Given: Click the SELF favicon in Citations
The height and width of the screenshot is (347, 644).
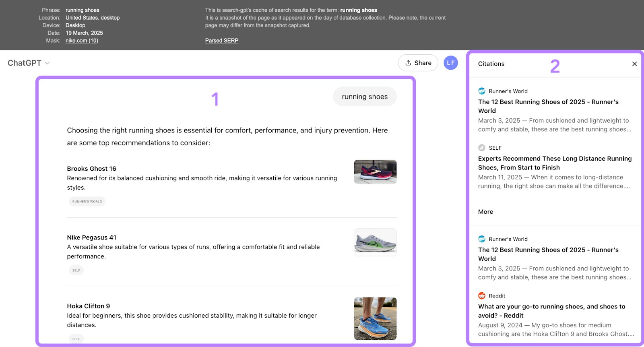Looking at the screenshot, I should point(482,148).
